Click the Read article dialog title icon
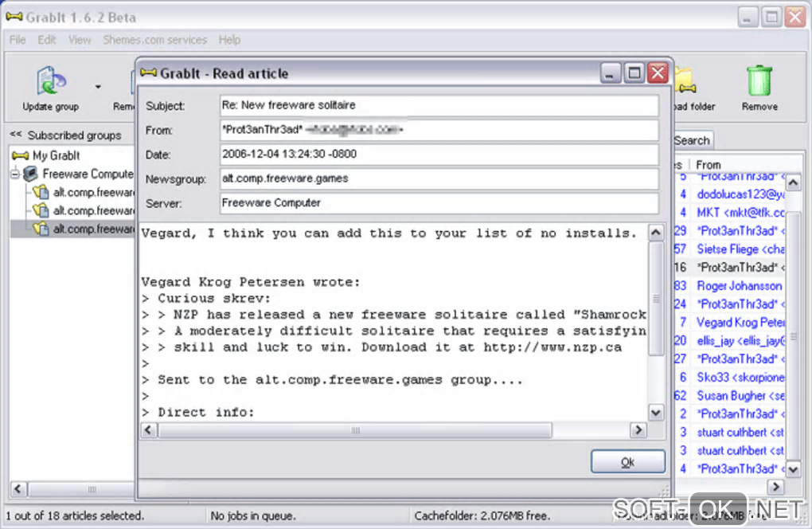812x529 pixels. point(149,73)
